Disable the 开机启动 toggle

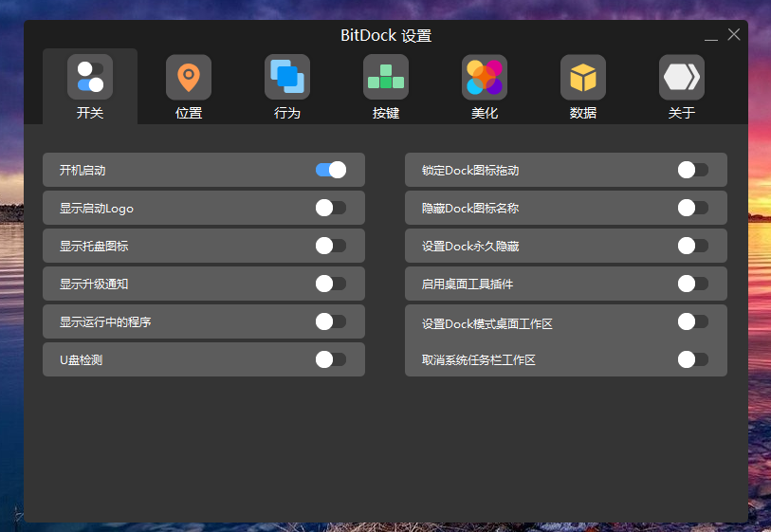tap(331, 170)
